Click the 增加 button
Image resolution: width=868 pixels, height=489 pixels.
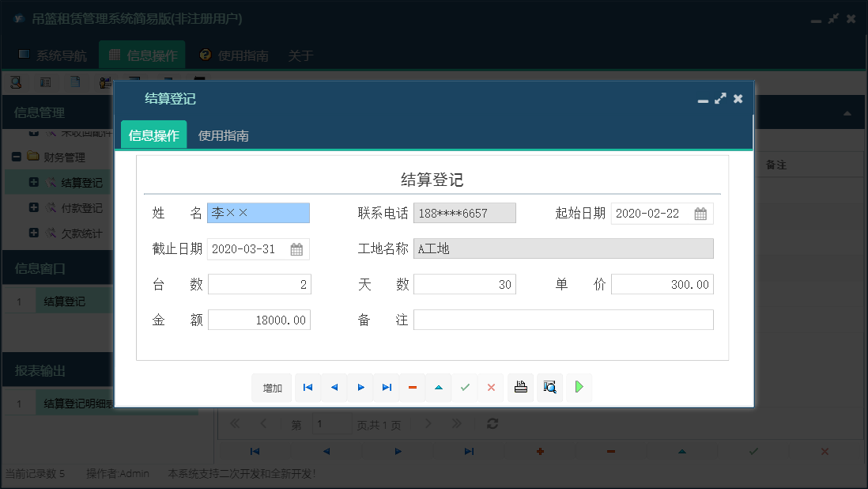[271, 388]
